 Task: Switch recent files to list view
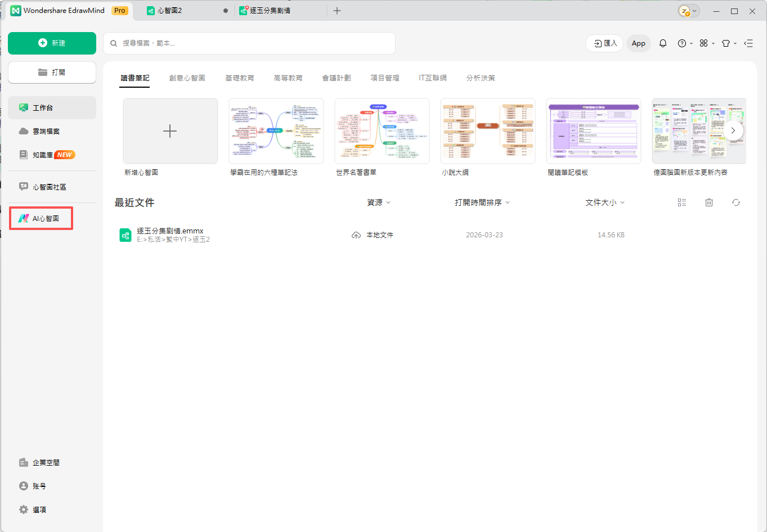tap(681, 202)
